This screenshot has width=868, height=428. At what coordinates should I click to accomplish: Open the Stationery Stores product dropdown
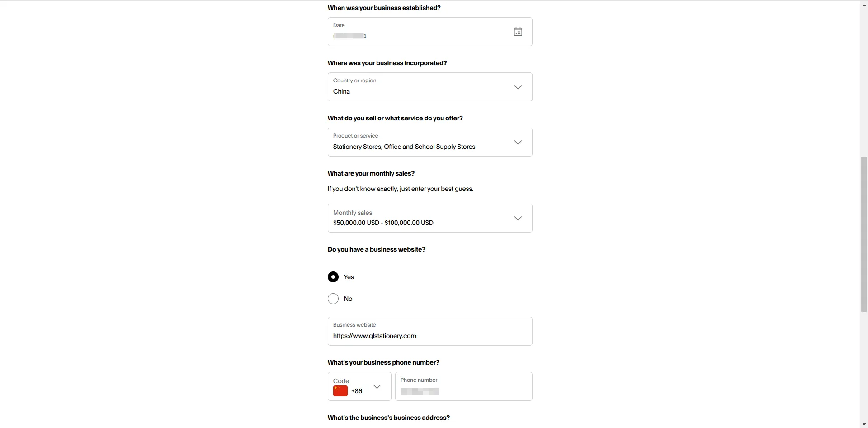click(430, 142)
